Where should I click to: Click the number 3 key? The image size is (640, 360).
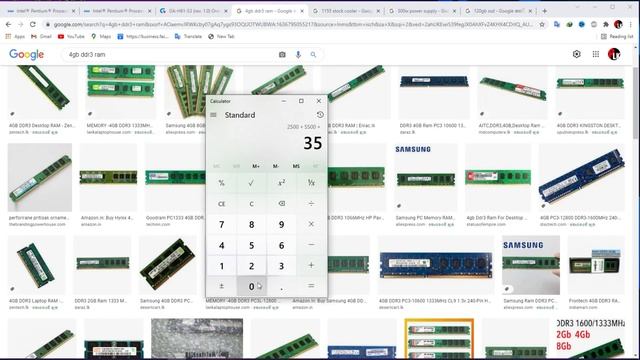(x=281, y=266)
